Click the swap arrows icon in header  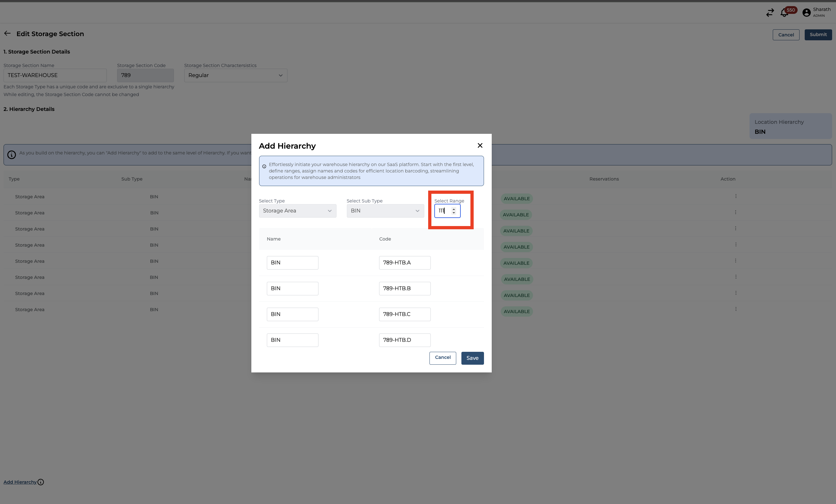[770, 13]
